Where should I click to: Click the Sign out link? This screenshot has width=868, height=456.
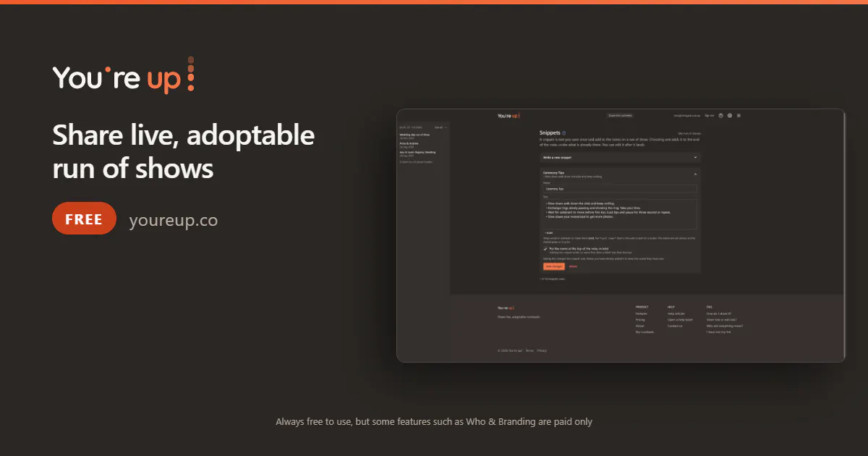pyautogui.click(x=710, y=116)
